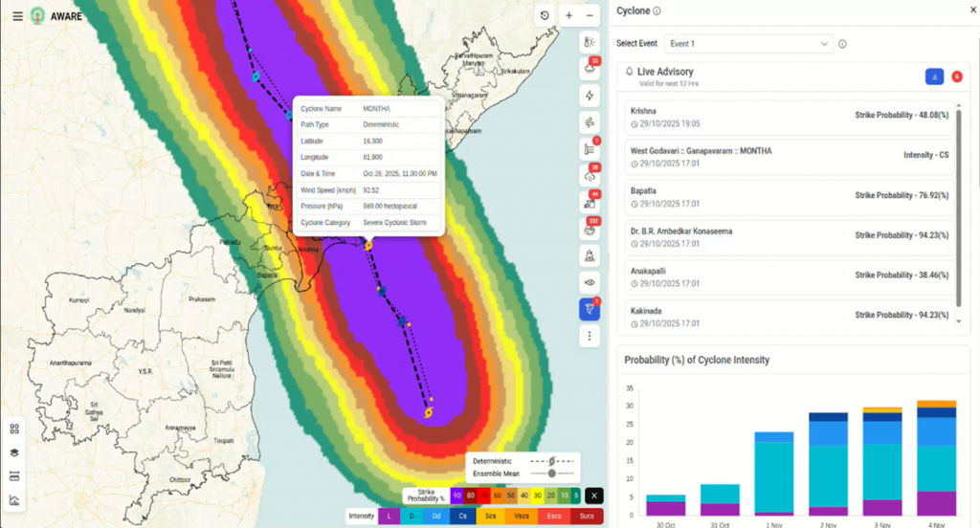Click the chart analytics icon in left toolbar
Screen dimensions: 980x528
pos(15,499)
